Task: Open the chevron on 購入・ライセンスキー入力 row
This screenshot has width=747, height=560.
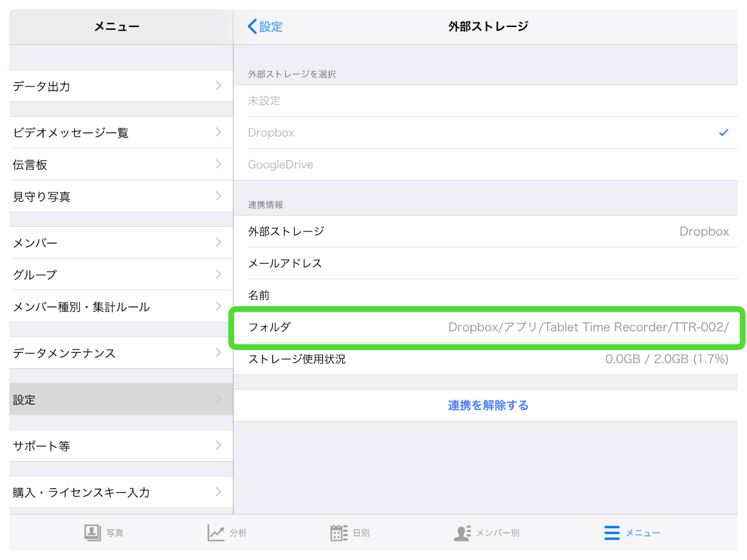Action: (x=218, y=491)
